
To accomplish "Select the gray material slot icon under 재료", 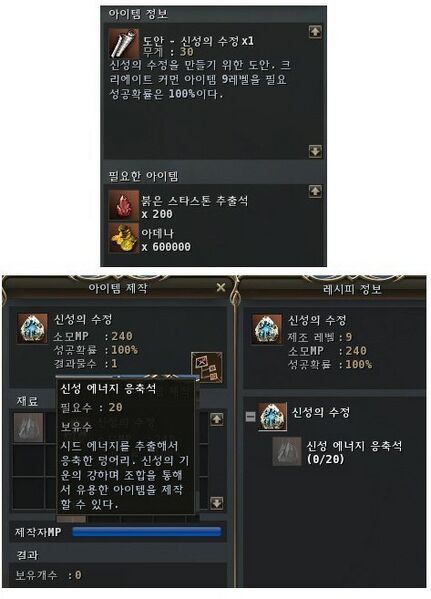I will tap(29, 427).
